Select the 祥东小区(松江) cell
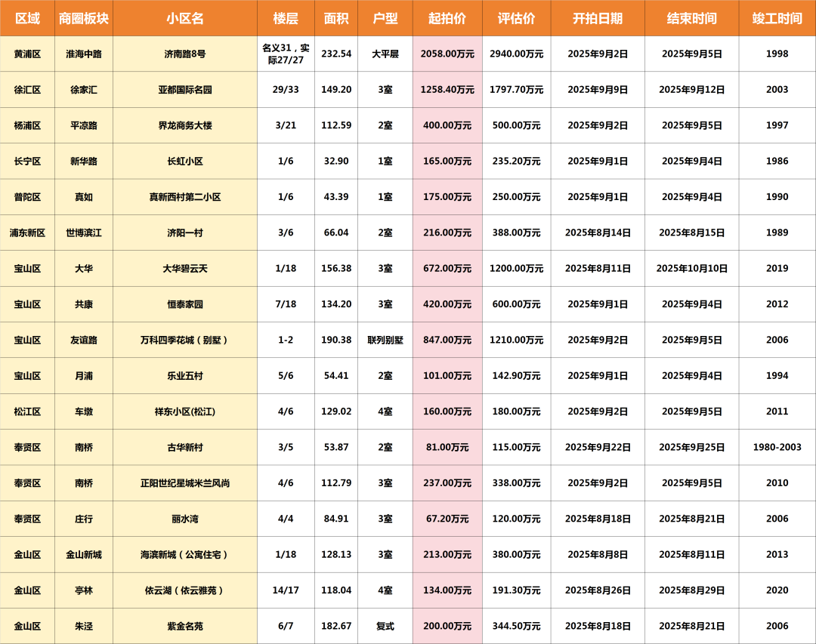 point(185,411)
